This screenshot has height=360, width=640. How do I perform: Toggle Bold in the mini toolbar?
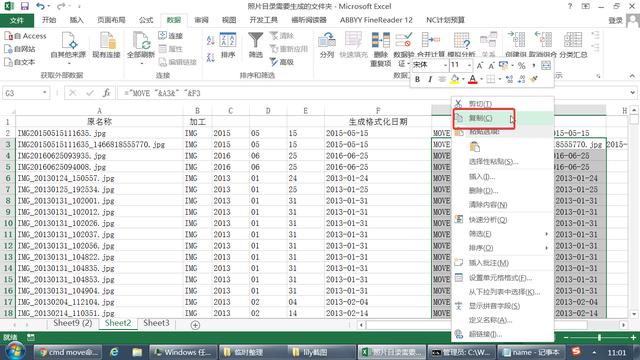[417, 79]
